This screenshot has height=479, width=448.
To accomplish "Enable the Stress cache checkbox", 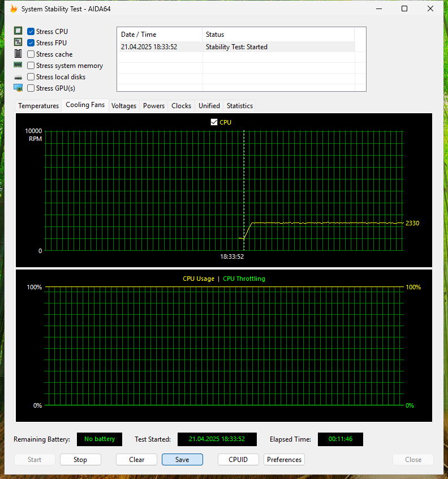I will [x=31, y=54].
